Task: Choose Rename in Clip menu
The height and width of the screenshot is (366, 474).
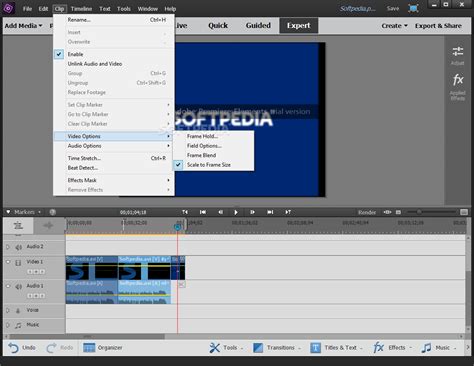Action: coord(113,20)
